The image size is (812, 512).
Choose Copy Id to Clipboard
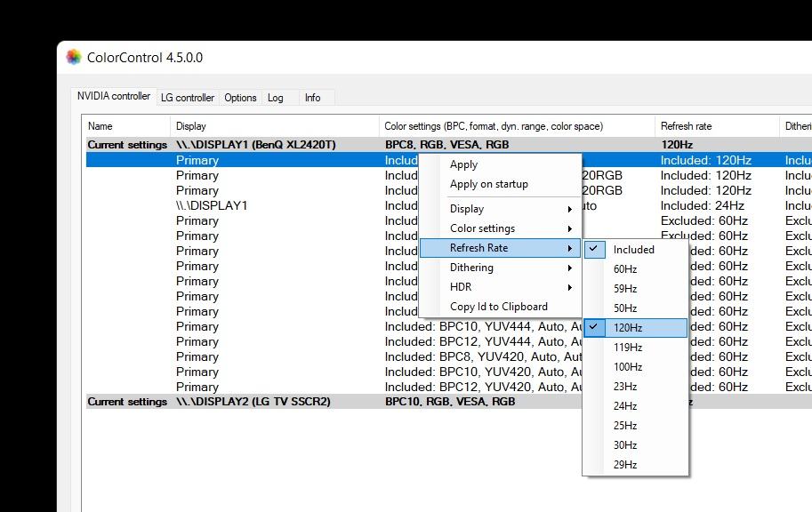[499, 307]
